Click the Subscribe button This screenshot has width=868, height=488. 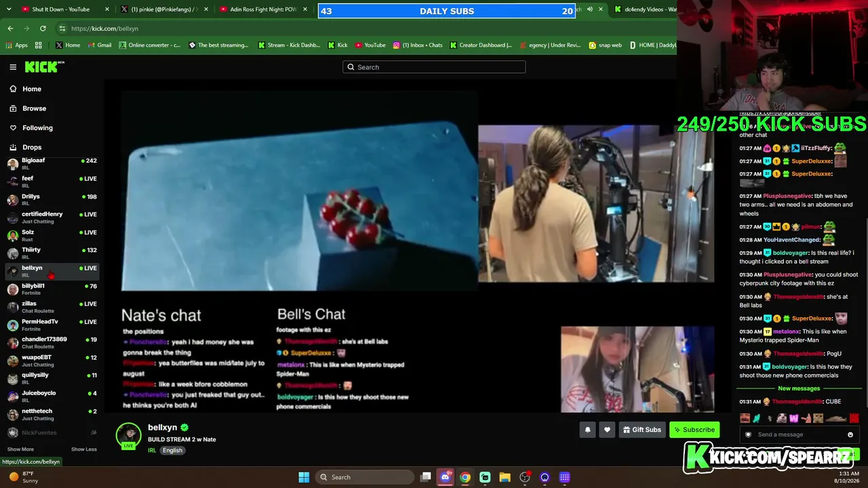click(694, 430)
